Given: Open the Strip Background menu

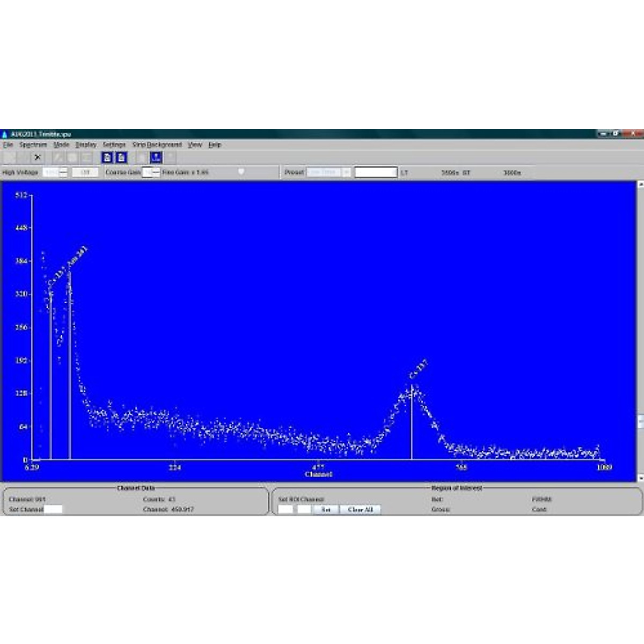Looking at the screenshot, I should (157, 145).
